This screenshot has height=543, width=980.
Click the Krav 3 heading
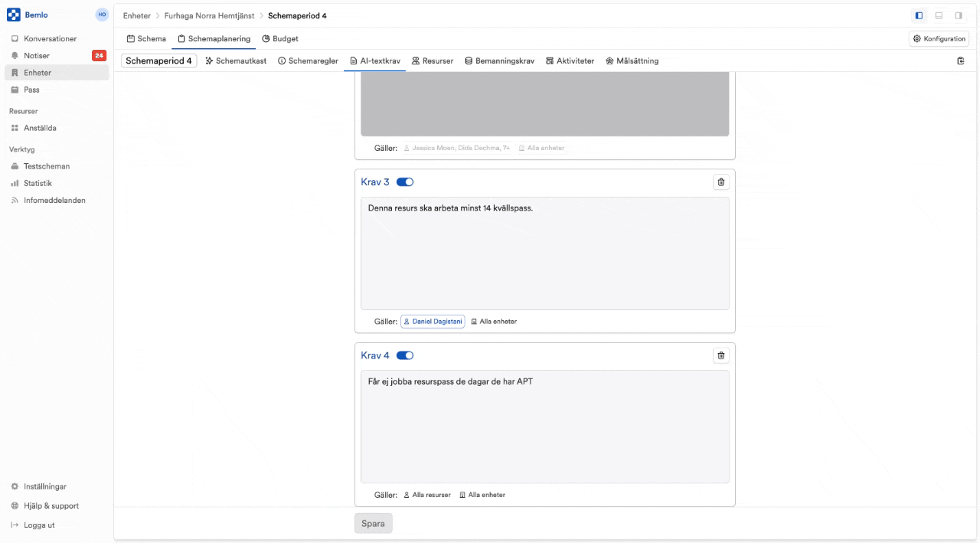point(375,182)
